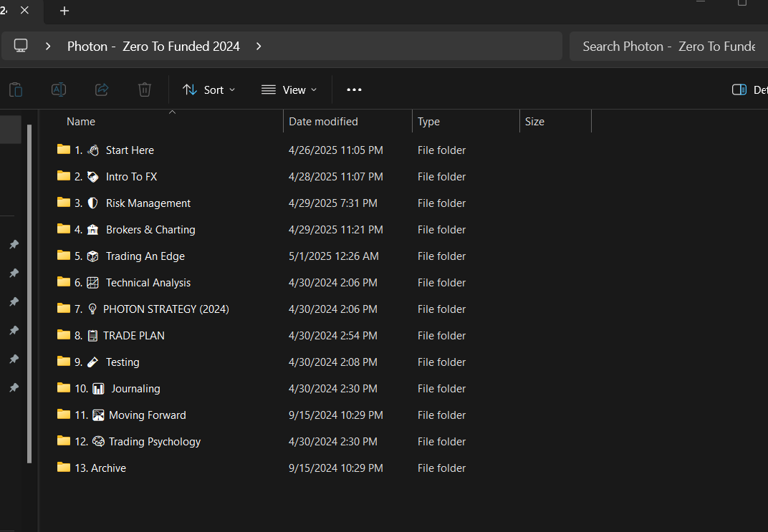Click the Search Photon - Zero To Funded search box
Screen dimensions: 768x532
(668, 46)
